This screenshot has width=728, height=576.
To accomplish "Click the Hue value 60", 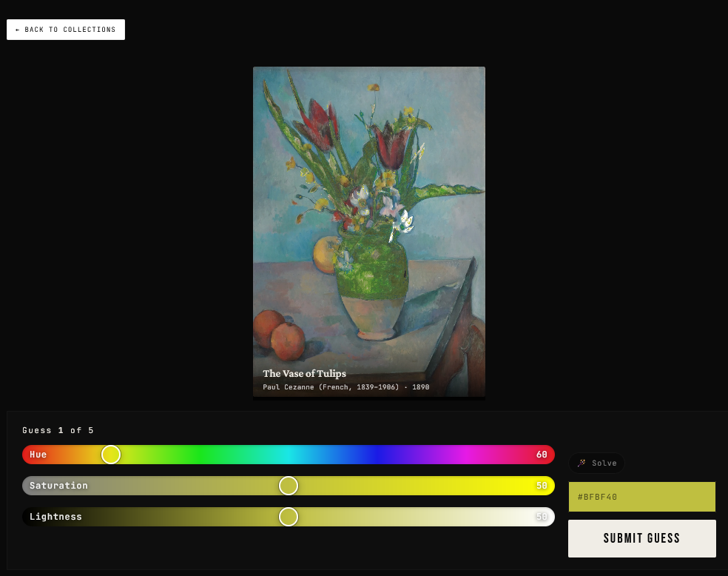I will click(542, 455).
